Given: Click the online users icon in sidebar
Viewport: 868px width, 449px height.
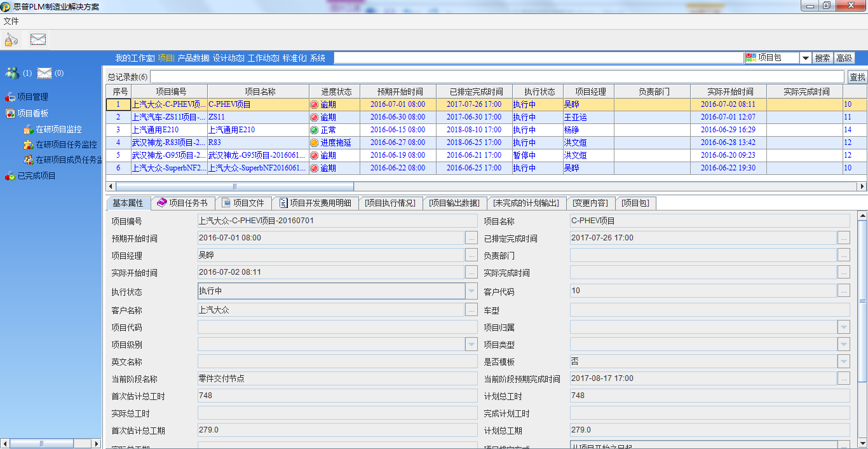Looking at the screenshot, I should (12, 73).
